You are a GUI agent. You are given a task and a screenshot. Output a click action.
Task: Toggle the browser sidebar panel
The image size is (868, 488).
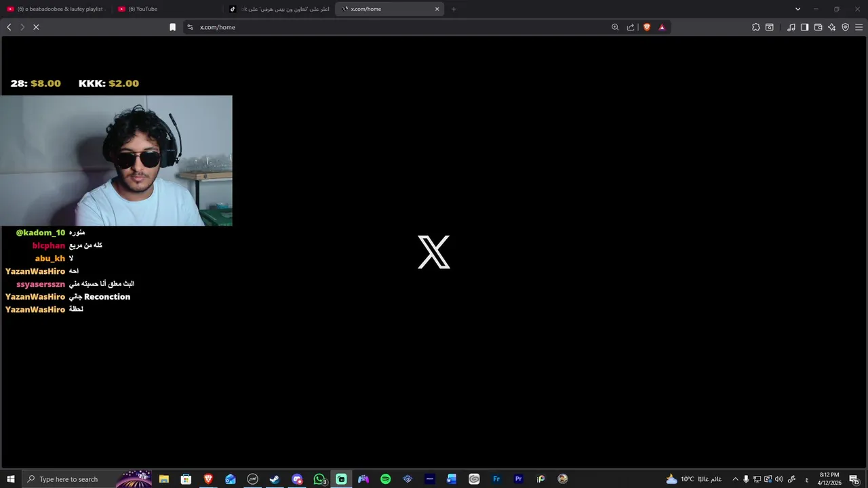coord(804,27)
